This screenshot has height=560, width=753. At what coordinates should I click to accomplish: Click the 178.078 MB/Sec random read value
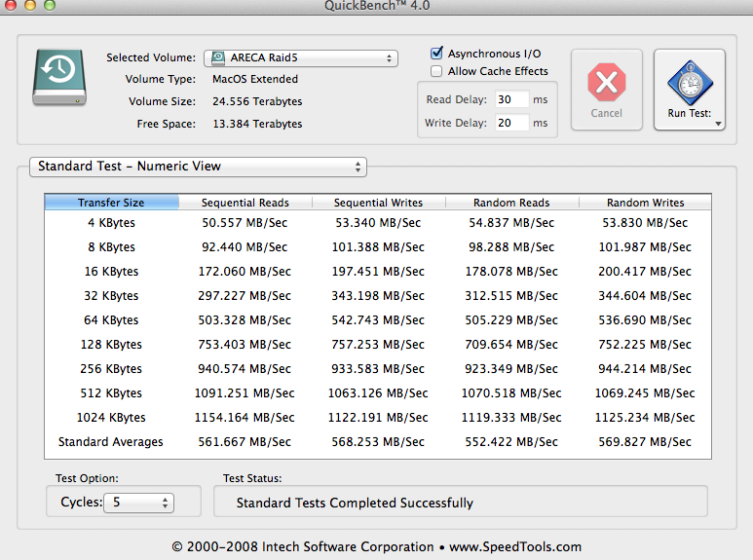(512, 272)
